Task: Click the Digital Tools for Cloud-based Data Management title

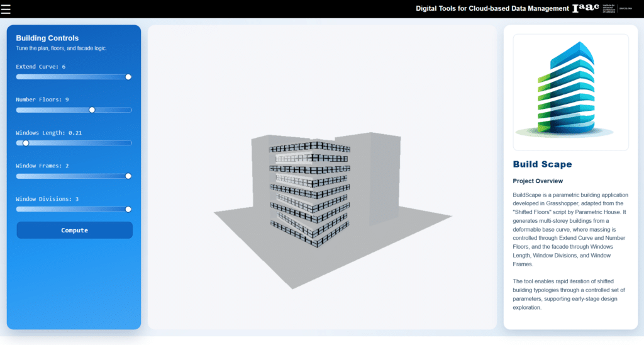Action: pos(491,9)
